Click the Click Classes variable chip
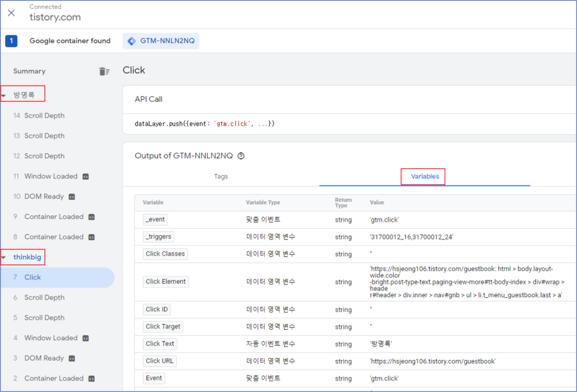 165,254
